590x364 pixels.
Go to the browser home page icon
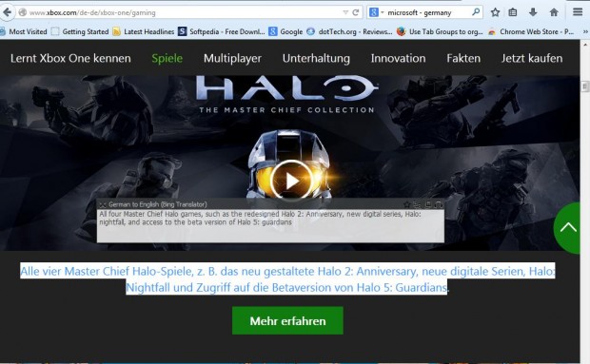coord(554,12)
